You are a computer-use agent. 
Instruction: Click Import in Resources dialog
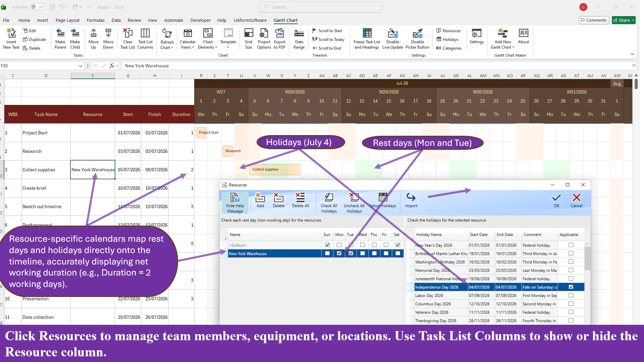click(411, 200)
